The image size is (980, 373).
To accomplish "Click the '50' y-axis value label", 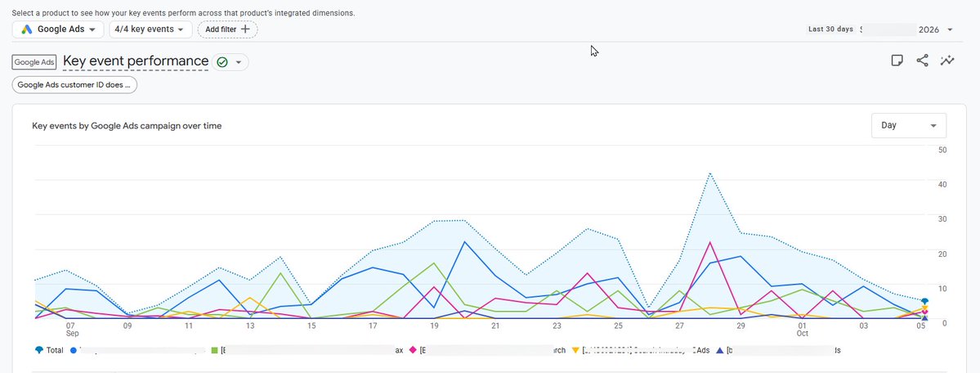I will point(943,150).
